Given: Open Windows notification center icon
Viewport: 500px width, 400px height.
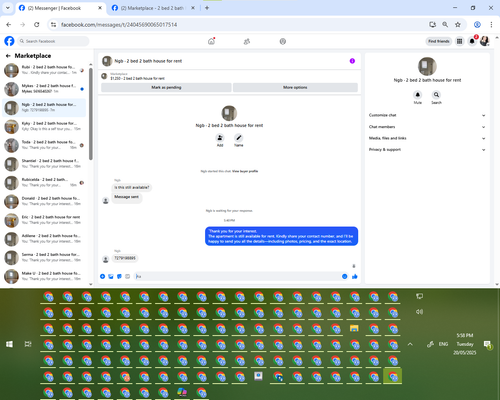Looking at the screenshot, I should click(487, 345).
